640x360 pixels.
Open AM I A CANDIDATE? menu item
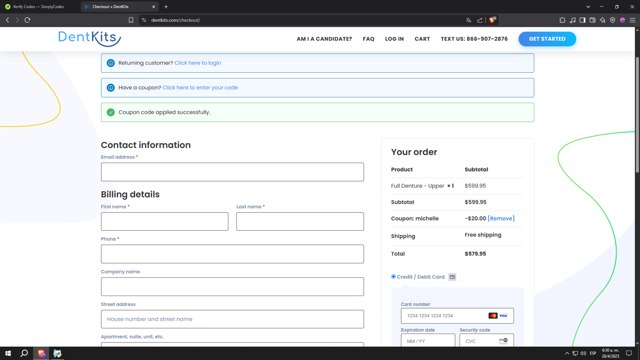(x=324, y=39)
